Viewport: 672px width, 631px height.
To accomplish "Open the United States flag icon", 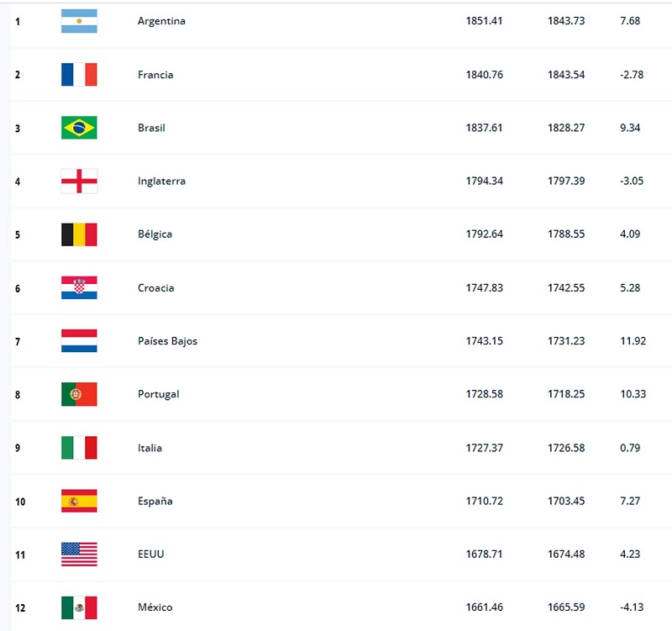I will [79, 555].
